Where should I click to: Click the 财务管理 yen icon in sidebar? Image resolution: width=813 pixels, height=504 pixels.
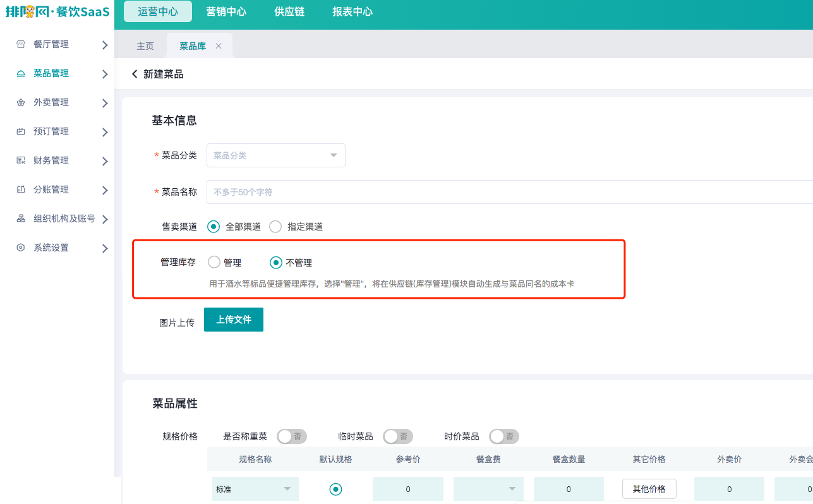click(x=21, y=160)
